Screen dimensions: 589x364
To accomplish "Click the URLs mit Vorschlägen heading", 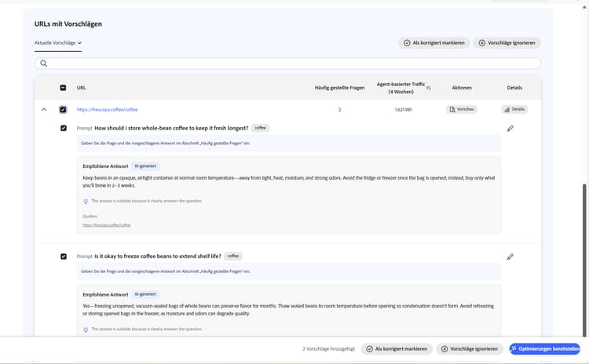I will (68, 24).
